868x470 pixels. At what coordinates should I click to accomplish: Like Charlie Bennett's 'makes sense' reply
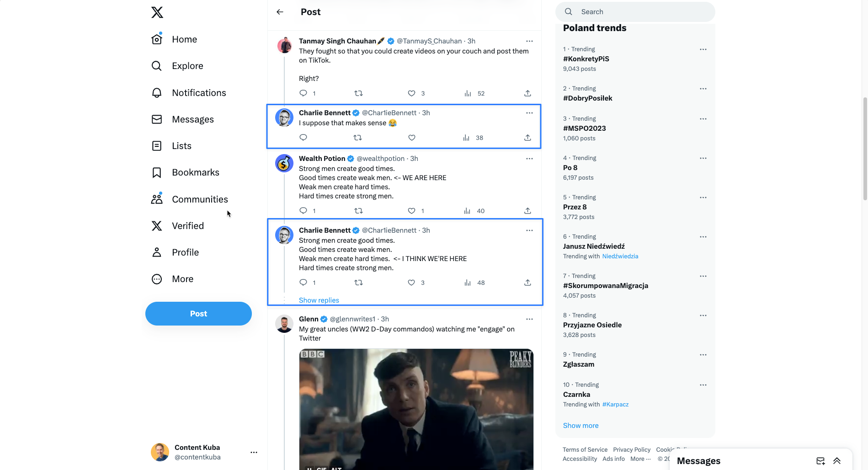[411, 138]
